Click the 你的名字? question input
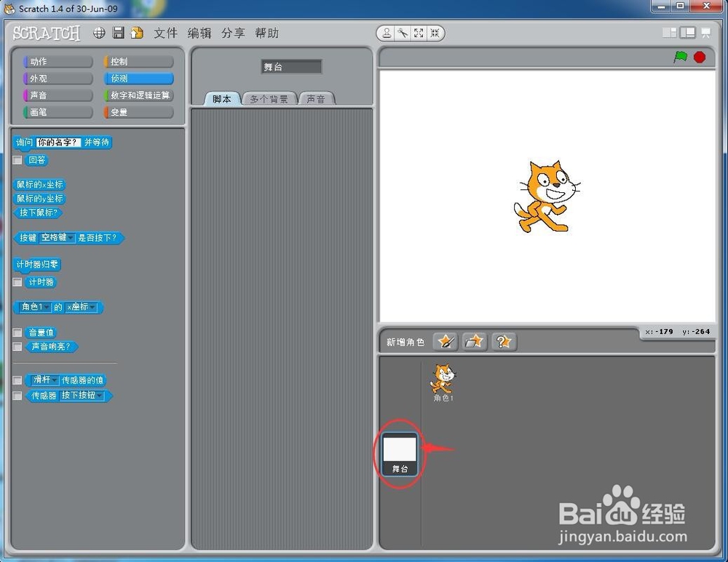728x562 pixels. tap(58, 142)
